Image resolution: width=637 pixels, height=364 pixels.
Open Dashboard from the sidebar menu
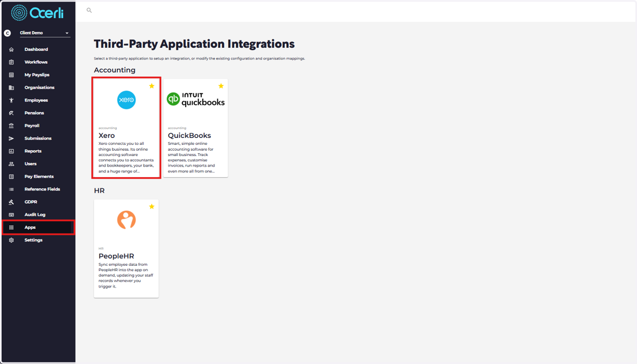[36, 49]
